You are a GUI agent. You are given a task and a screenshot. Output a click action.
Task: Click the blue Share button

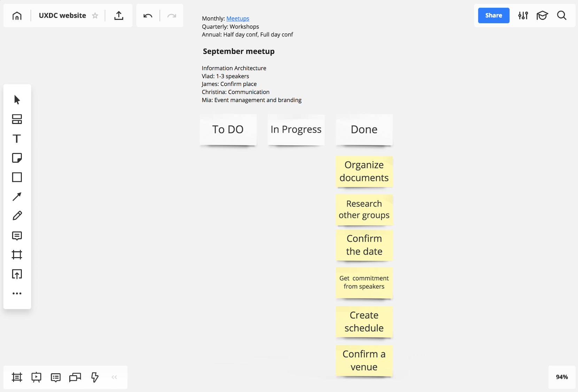click(x=493, y=15)
